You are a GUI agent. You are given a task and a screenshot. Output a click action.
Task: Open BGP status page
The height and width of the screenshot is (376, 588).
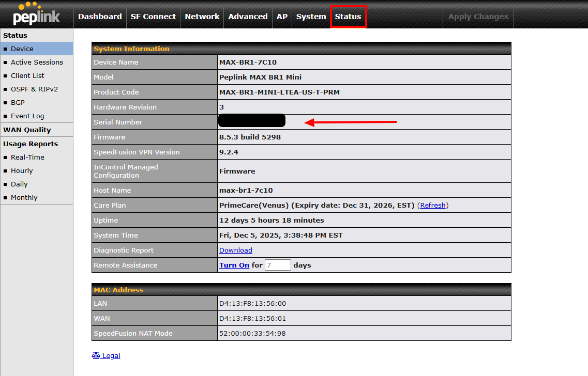pyautogui.click(x=36, y=103)
